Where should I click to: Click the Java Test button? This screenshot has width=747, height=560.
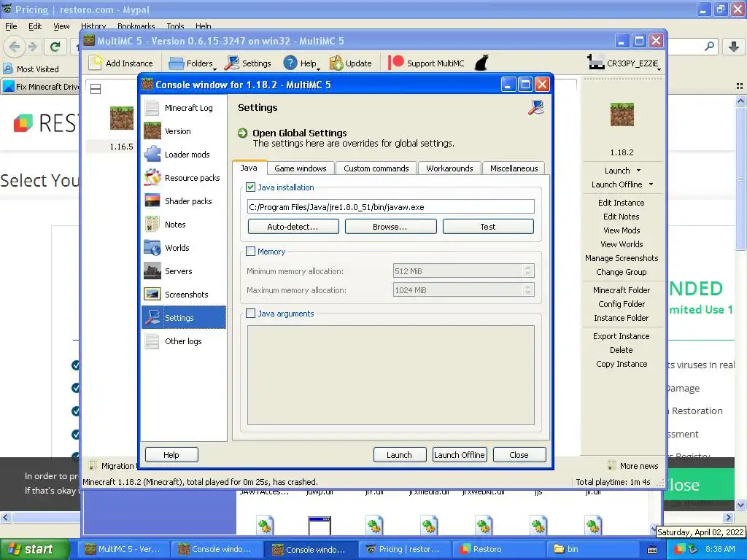tap(488, 227)
